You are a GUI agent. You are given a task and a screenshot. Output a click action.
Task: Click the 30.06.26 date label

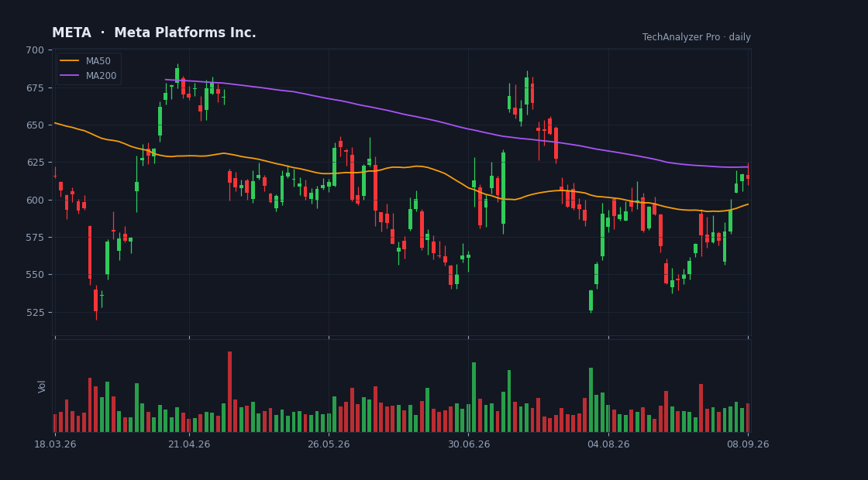click(468, 444)
